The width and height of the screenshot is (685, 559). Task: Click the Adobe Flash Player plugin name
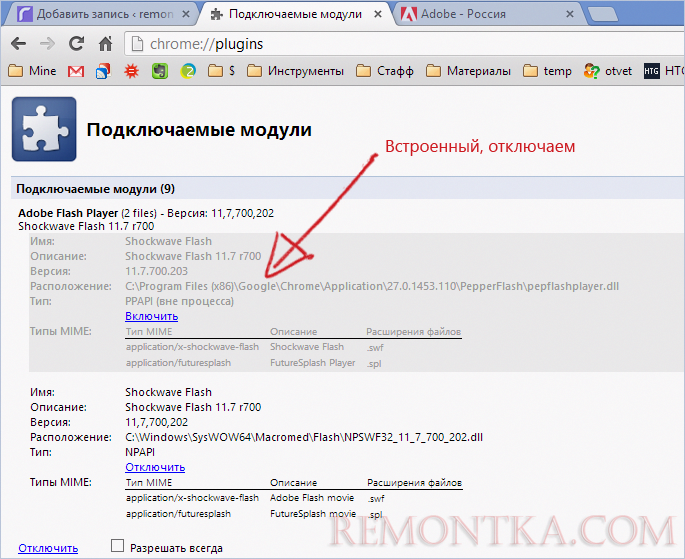point(68,213)
